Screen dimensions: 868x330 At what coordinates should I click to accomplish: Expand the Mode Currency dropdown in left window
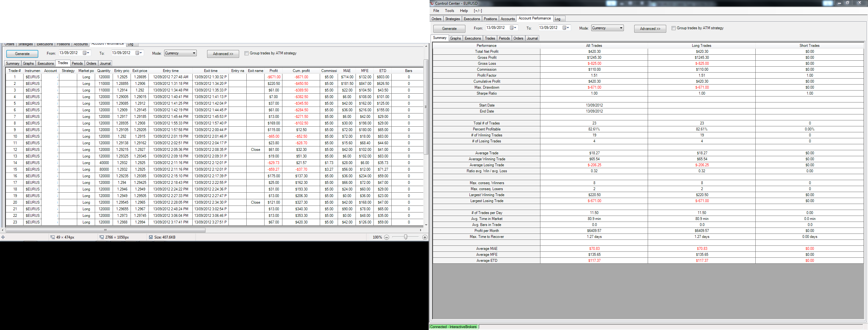pyautogui.click(x=194, y=53)
